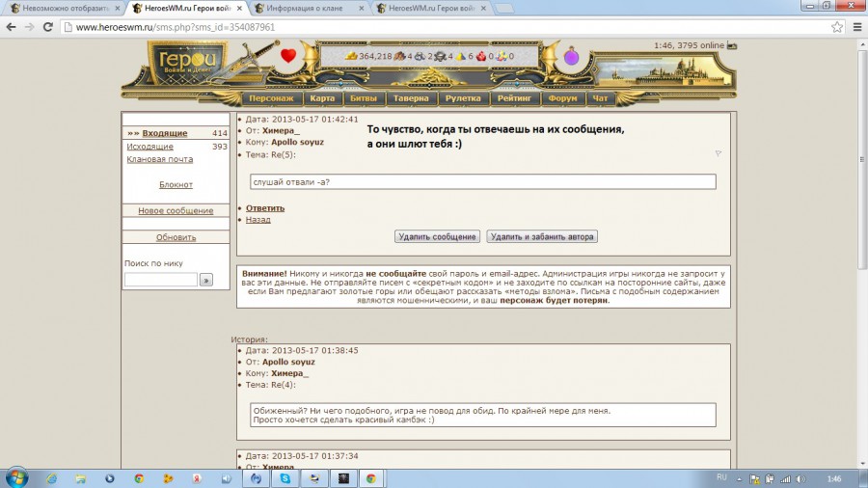Open the Исходящие outbox link
The height and width of the screenshot is (488, 868).
(x=149, y=146)
